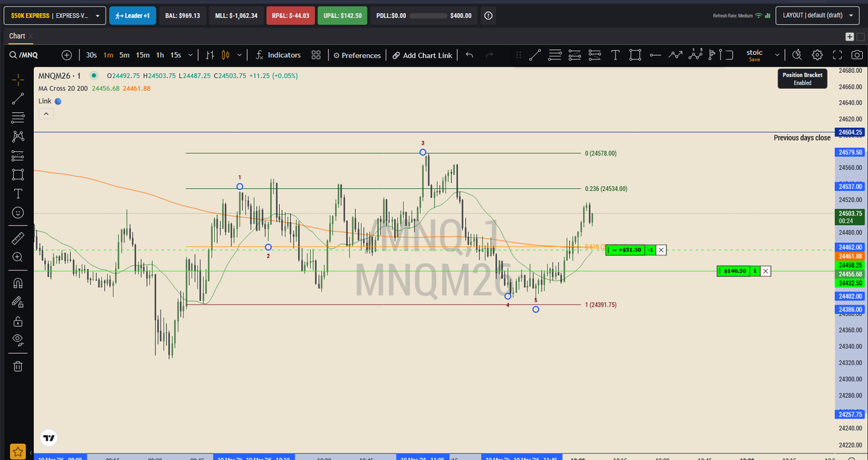This screenshot has width=868, height=460.
Task: Select the Text tool in left sidebar
Action: (x=18, y=193)
